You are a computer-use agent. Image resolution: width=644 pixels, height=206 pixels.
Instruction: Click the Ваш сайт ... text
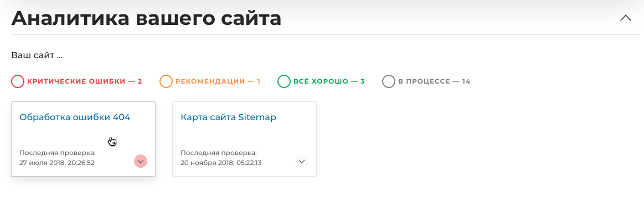click(37, 55)
